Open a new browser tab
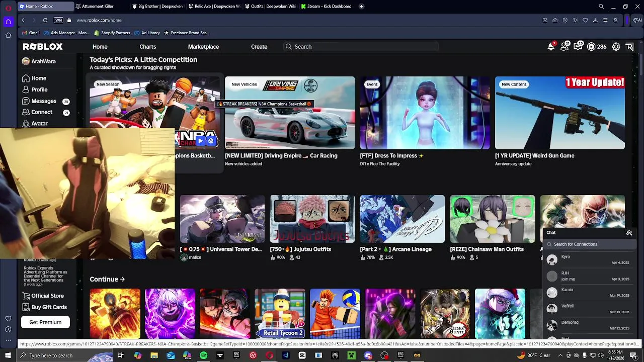This screenshot has width=644, height=362. (x=362, y=7)
